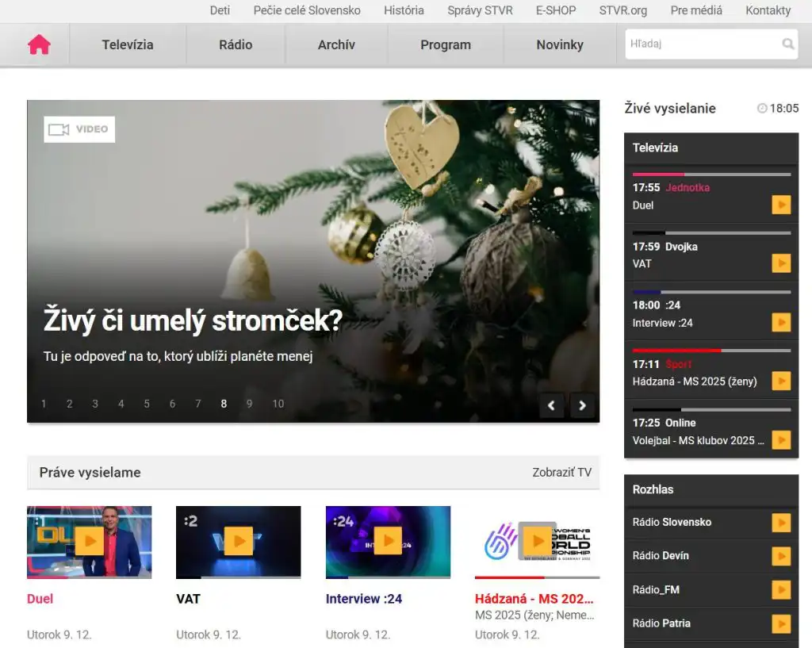This screenshot has width=812, height=648.
Task: Show the next carousel slide
Action: click(582, 405)
